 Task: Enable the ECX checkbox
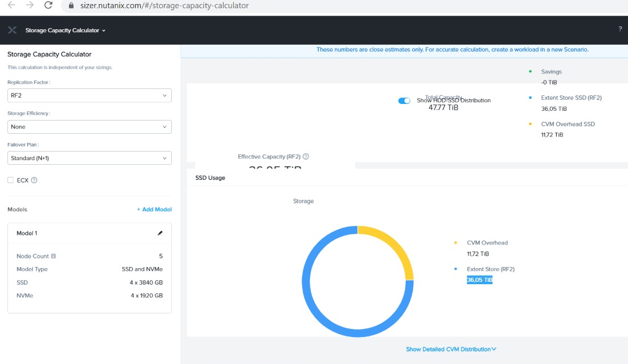tap(10, 180)
